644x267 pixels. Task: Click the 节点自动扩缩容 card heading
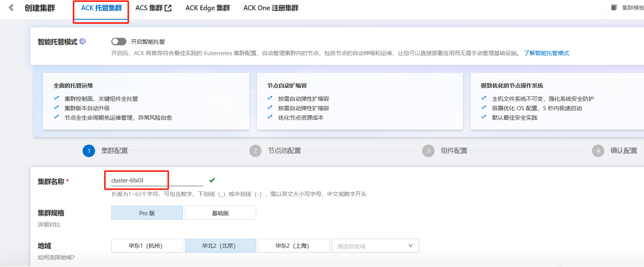287,86
